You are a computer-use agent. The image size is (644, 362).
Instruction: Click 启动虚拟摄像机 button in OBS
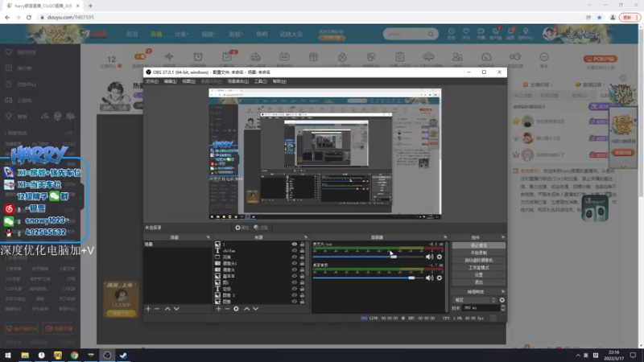(478, 260)
